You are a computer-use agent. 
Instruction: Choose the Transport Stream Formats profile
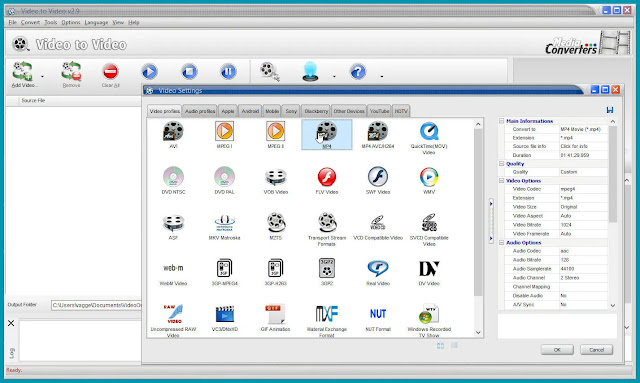pos(327,223)
